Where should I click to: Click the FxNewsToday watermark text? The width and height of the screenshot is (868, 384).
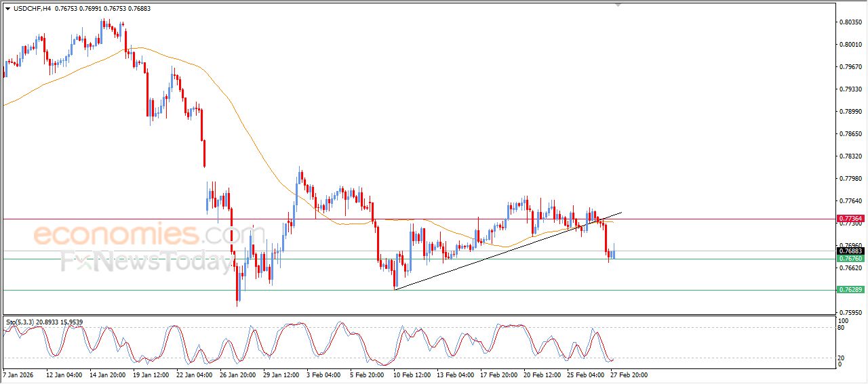[146, 261]
